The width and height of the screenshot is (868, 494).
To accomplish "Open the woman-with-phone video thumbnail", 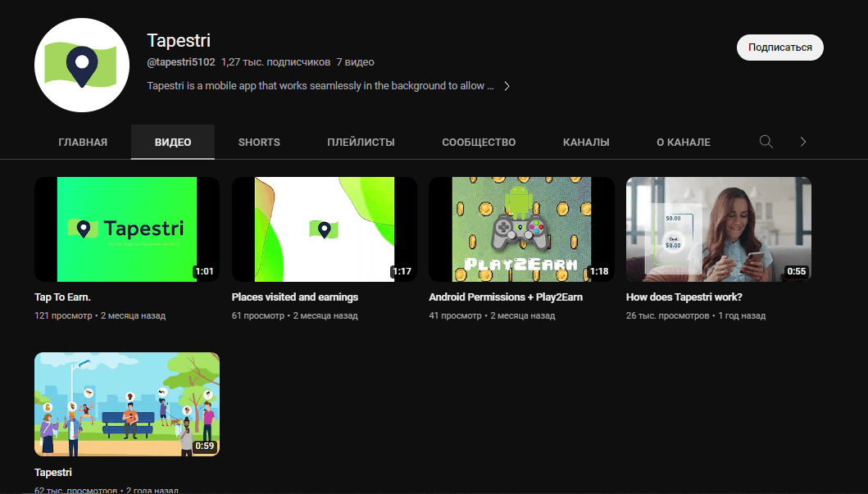I will point(718,229).
